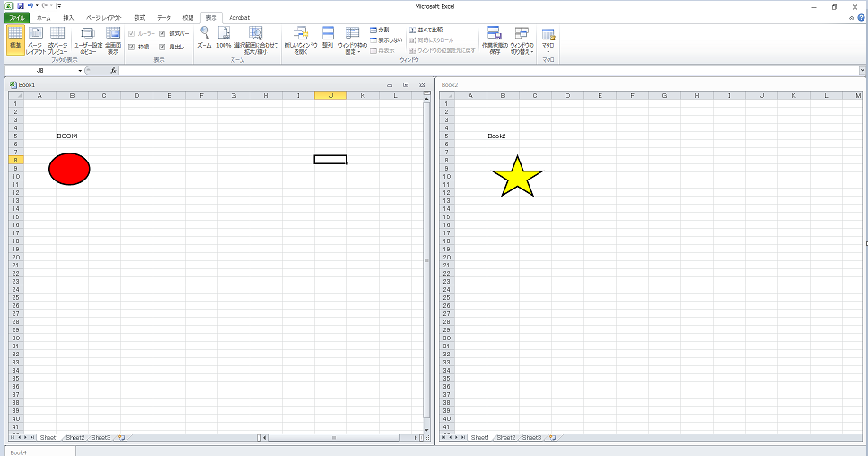
Task: Select the red oval shape in Book1
Action: 69,169
